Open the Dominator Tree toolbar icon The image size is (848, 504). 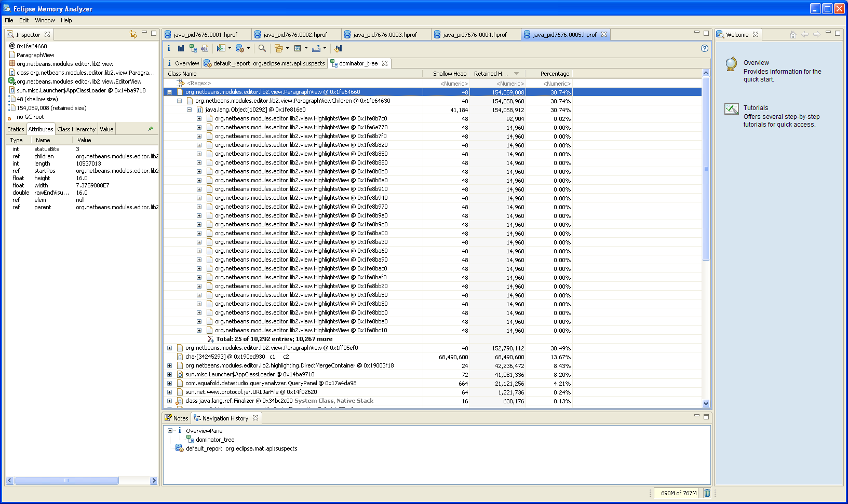(193, 48)
